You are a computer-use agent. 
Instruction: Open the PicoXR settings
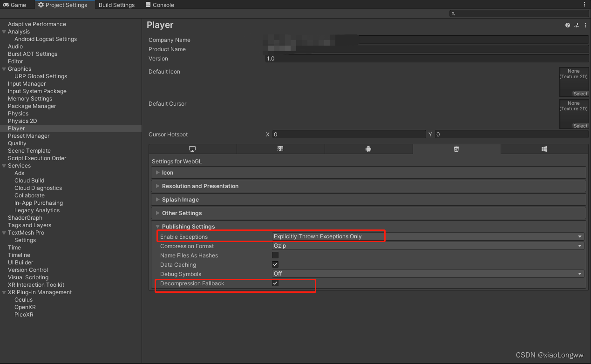pos(24,315)
